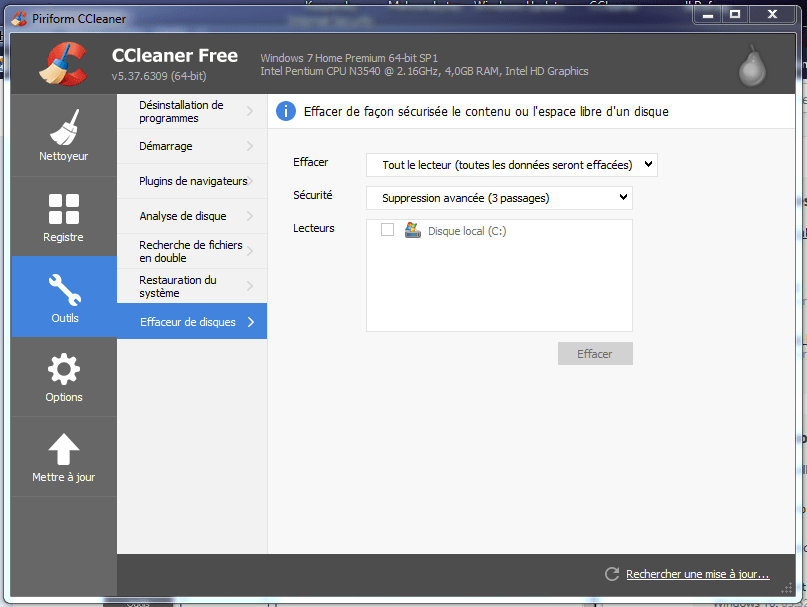Click the chevron next to Analyse de disque
The width and height of the screenshot is (807, 607).
[x=250, y=216]
